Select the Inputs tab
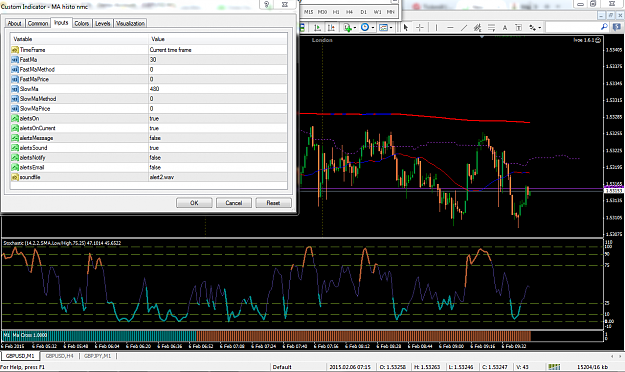Image resolution: width=625 pixels, height=372 pixels. tap(61, 23)
